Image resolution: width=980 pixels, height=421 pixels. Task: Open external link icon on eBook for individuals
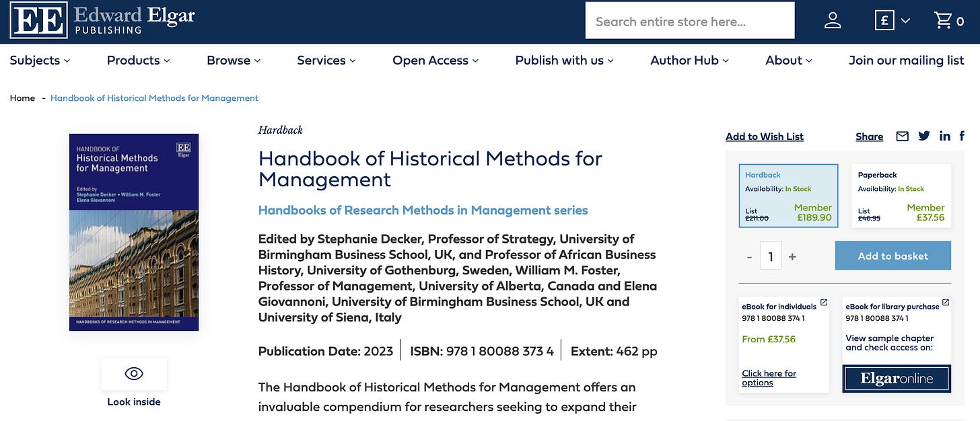coord(824,303)
